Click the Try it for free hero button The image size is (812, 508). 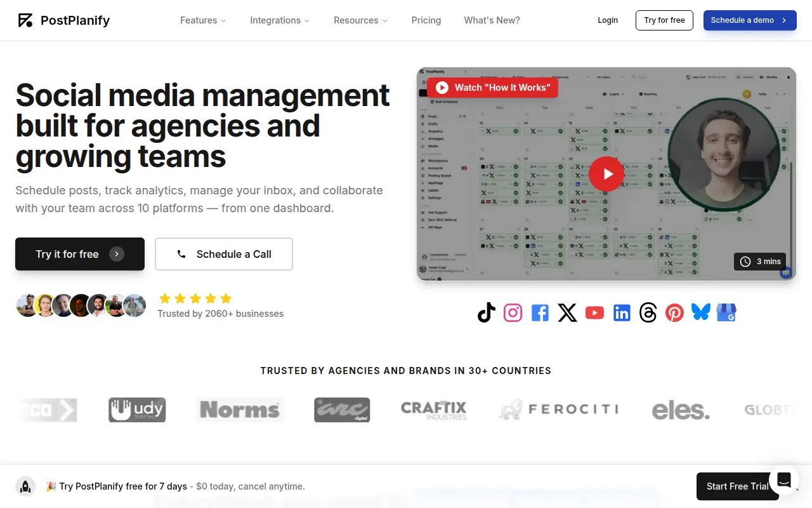80,254
